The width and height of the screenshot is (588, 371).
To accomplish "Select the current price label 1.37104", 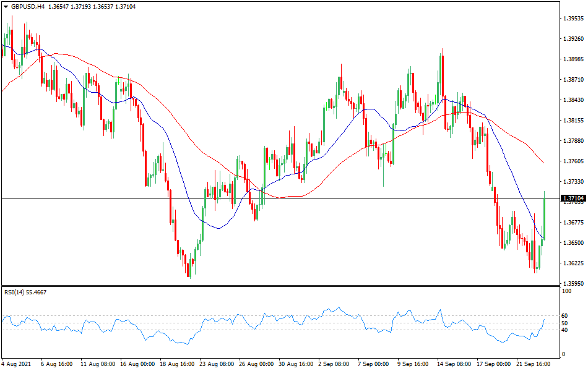I will pyautogui.click(x=573, y=198).
